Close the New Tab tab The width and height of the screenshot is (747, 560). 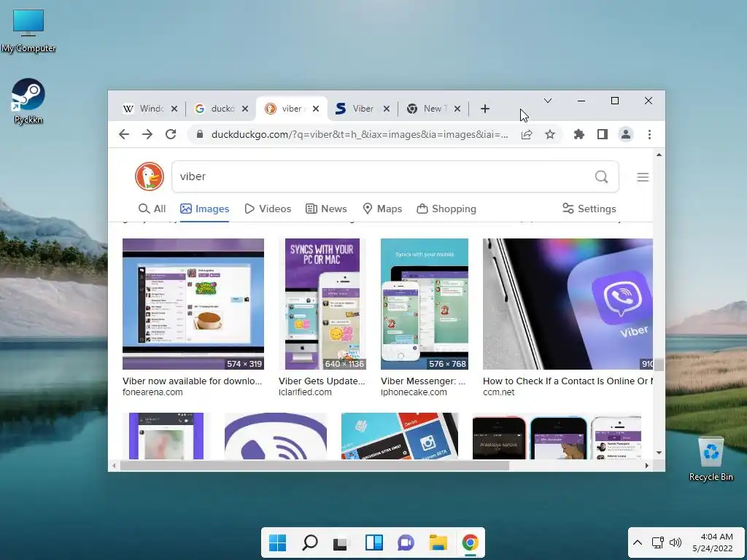tap(457, 109)
